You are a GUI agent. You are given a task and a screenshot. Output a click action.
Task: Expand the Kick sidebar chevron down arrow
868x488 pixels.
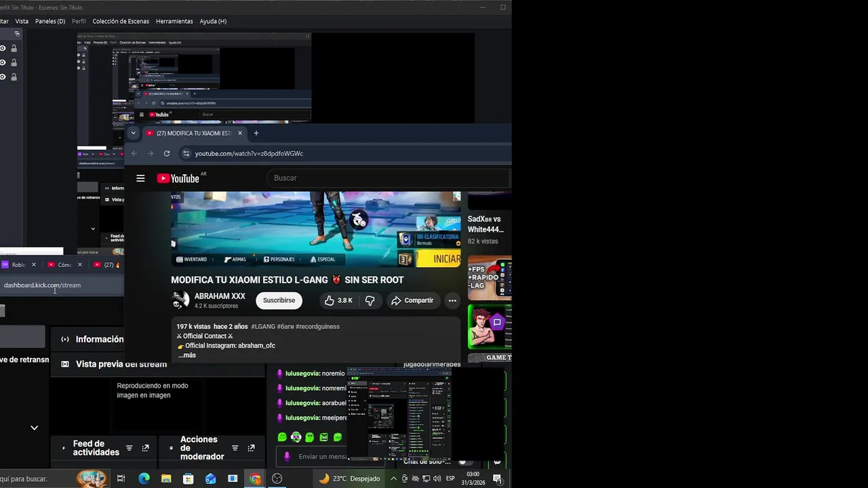coord(34,428)
